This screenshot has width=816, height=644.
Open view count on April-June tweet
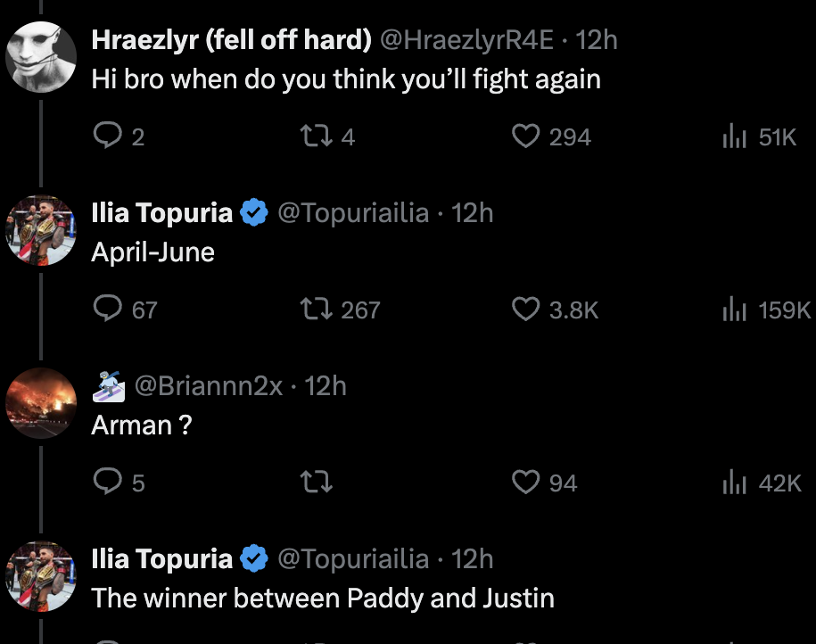point(733,310)
